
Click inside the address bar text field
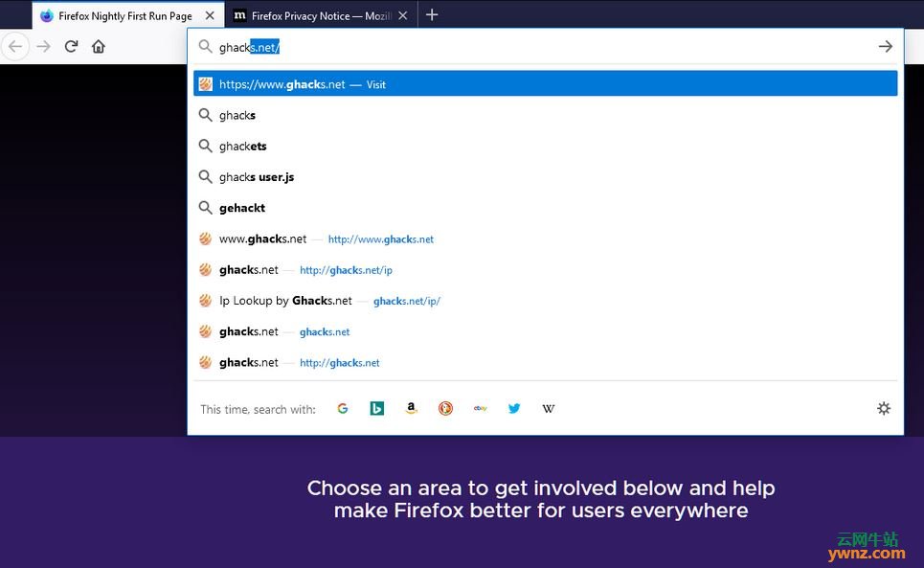(545, 47)
